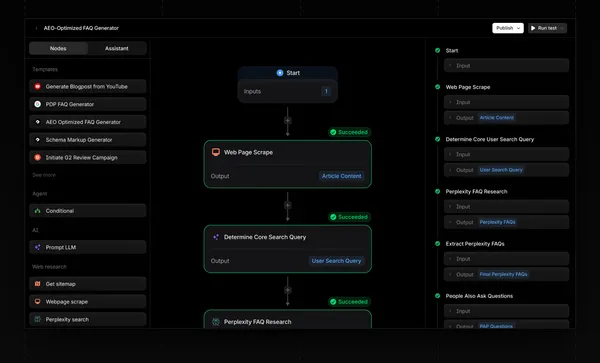This screenshot has width=600, height=363.
Task: Expand the Output Article Content row
Action: pos(506,118)
